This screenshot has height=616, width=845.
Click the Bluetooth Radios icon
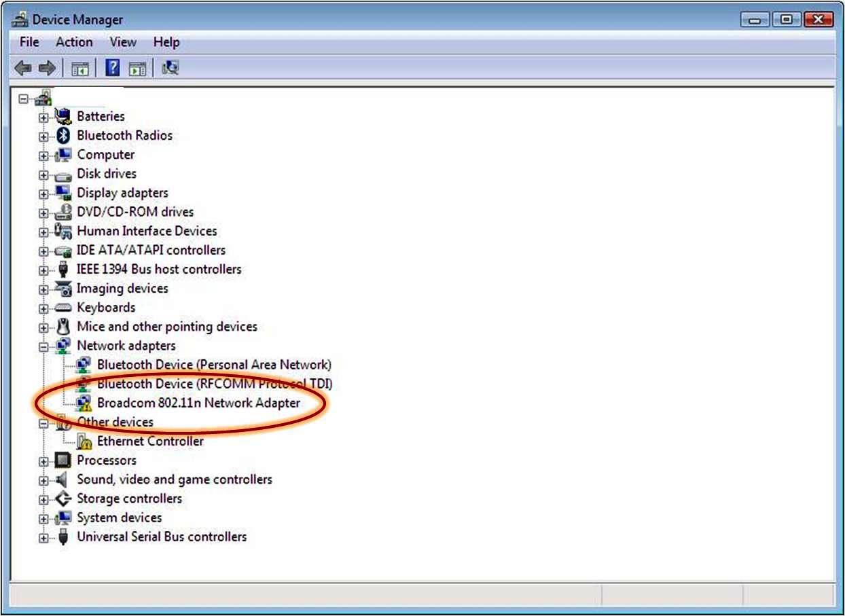click(x=64, y=135)
